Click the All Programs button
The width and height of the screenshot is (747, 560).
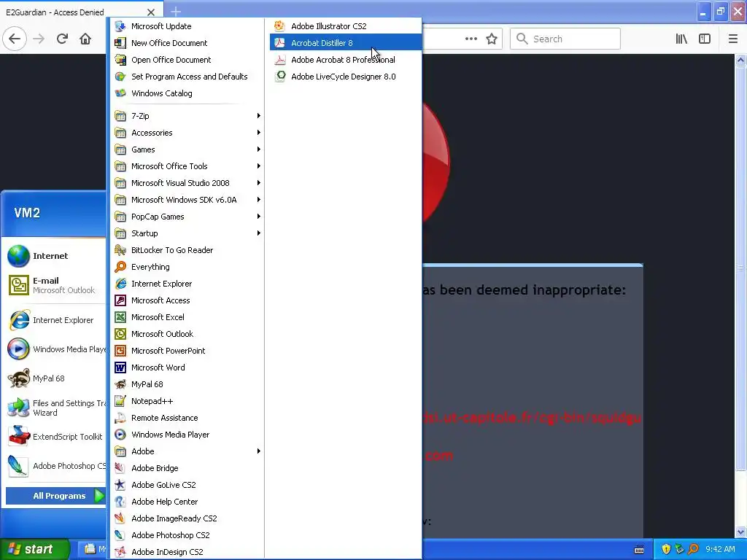click(55, 496)
